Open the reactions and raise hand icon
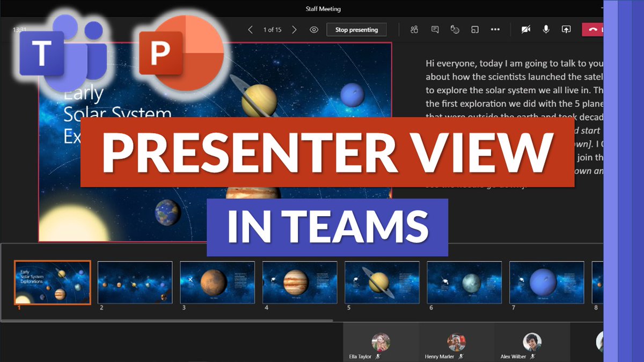The width and height of the screenshot is (644, 362). 455,30
